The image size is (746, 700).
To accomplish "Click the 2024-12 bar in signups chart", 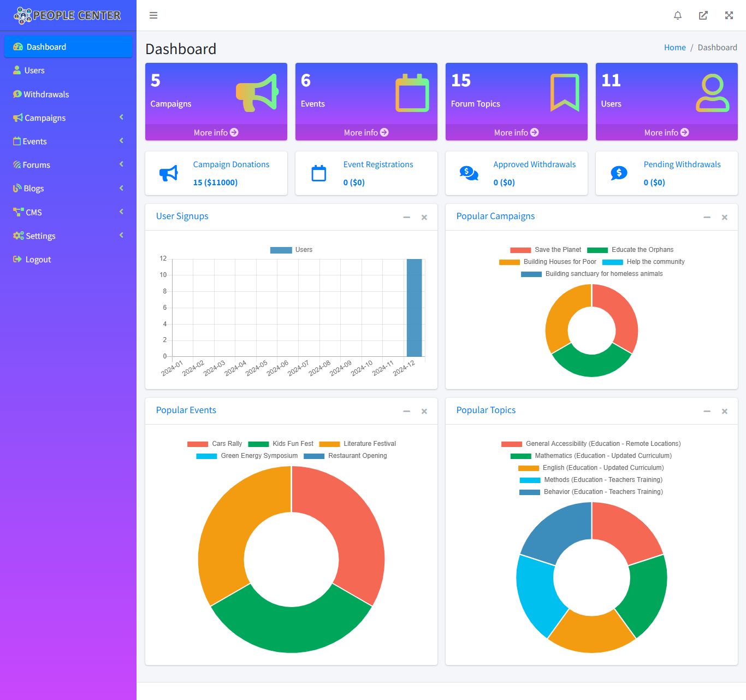I will click(415, 308).
